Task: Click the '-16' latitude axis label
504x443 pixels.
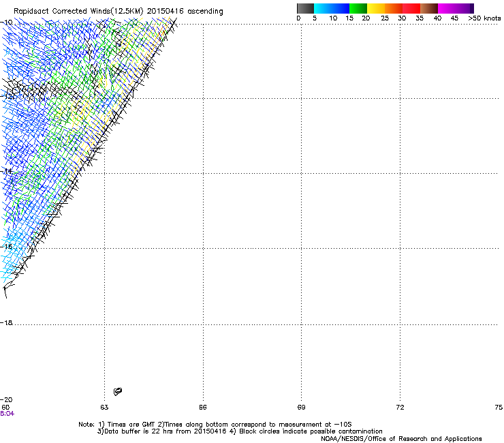Action: tap(6, 247)
